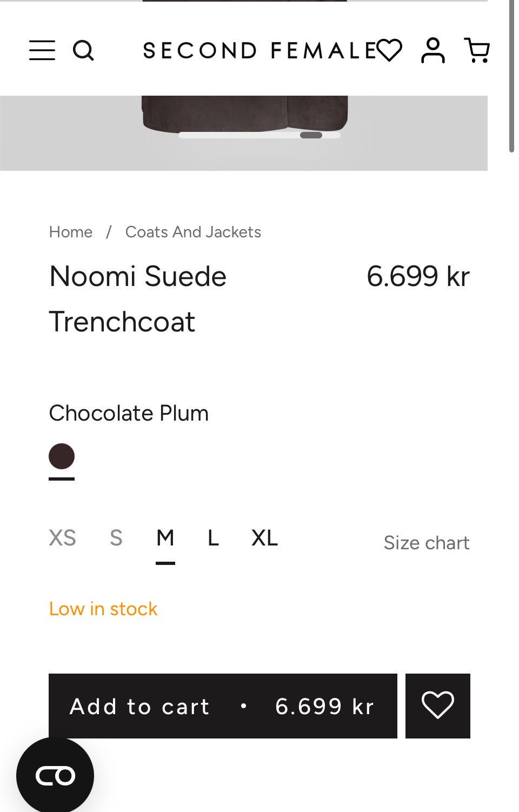Click the page vertical scrollbar
The image size is (519, 812).
[x=511, y=76]
